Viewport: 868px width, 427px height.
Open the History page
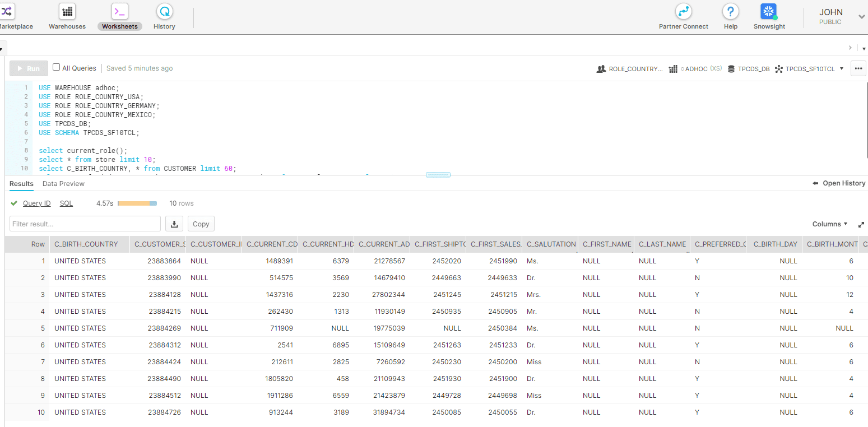pyautogui.click(x=164, y=17)
